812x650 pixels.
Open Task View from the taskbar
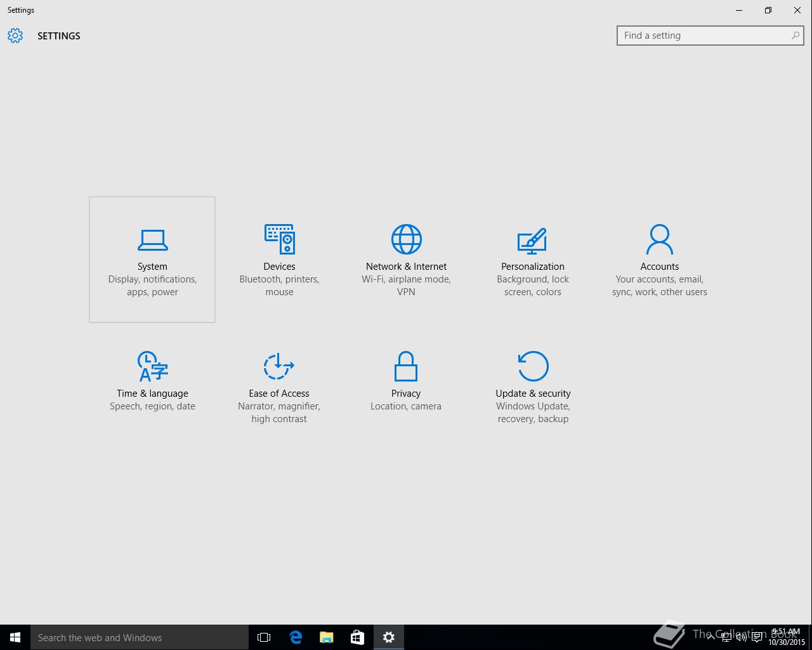(264, 637)
